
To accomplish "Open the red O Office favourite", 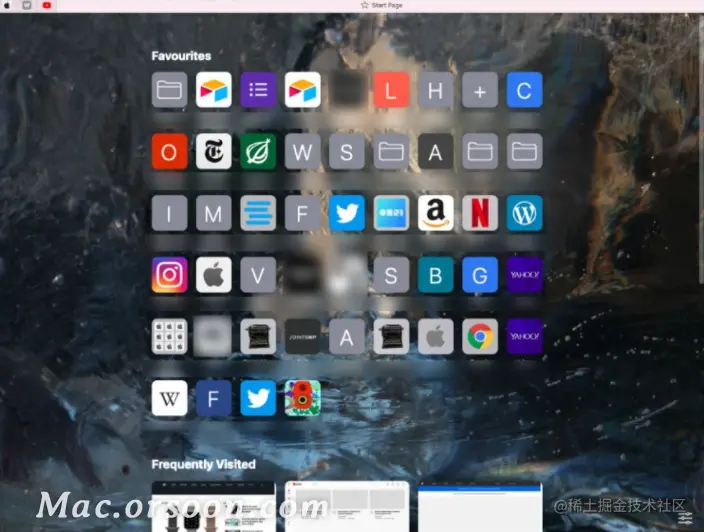I will click(169, 151).
